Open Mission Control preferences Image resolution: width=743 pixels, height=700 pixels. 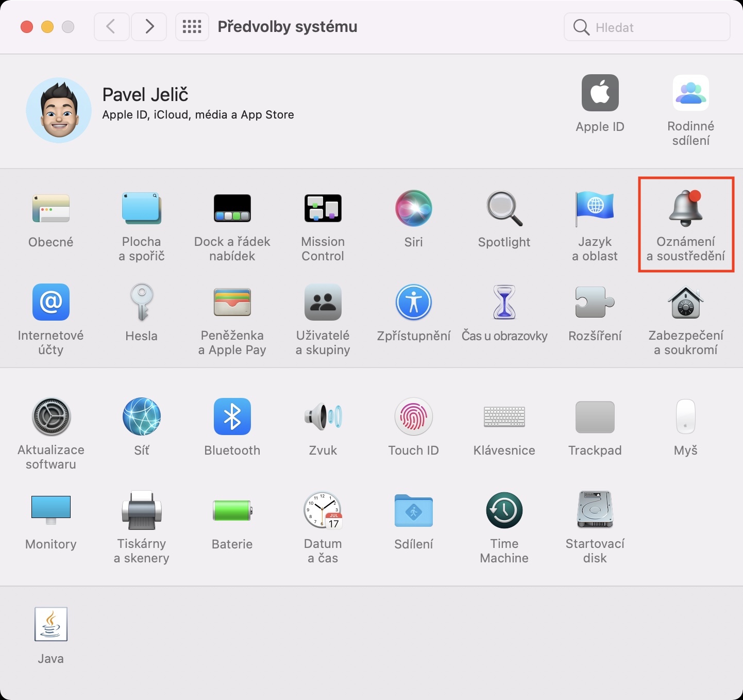point(323,208)
